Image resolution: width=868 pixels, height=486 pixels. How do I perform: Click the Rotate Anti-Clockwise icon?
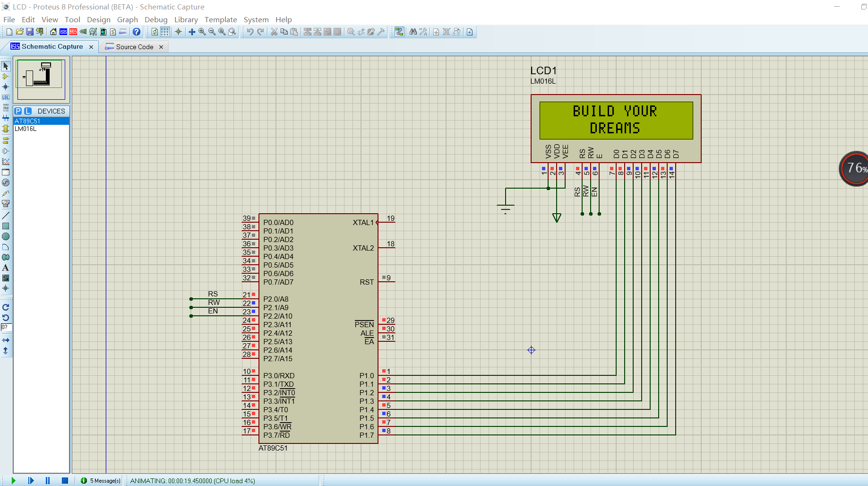(x=6, y=318)
